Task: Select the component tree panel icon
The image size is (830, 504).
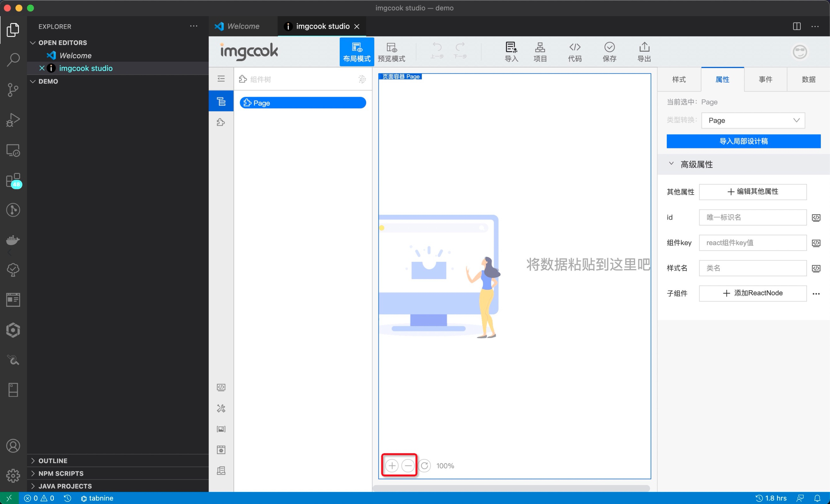Action: (x=221, y=101)
